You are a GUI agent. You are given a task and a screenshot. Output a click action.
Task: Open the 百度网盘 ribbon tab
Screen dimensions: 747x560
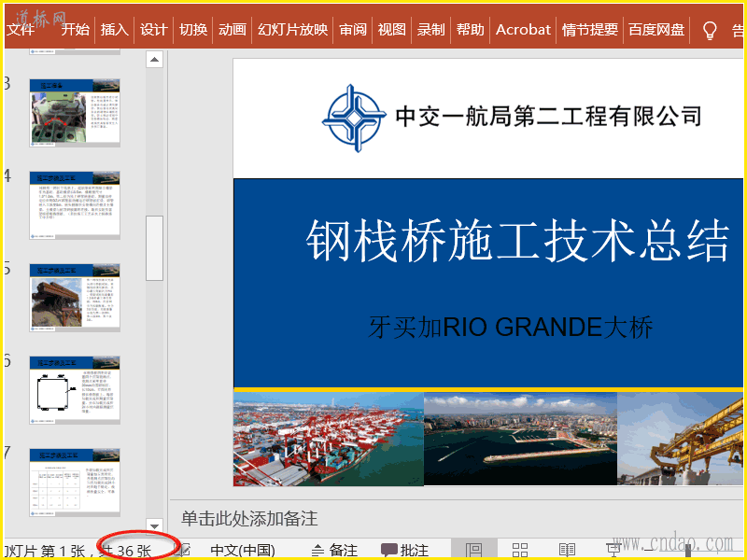click(656, 30)
